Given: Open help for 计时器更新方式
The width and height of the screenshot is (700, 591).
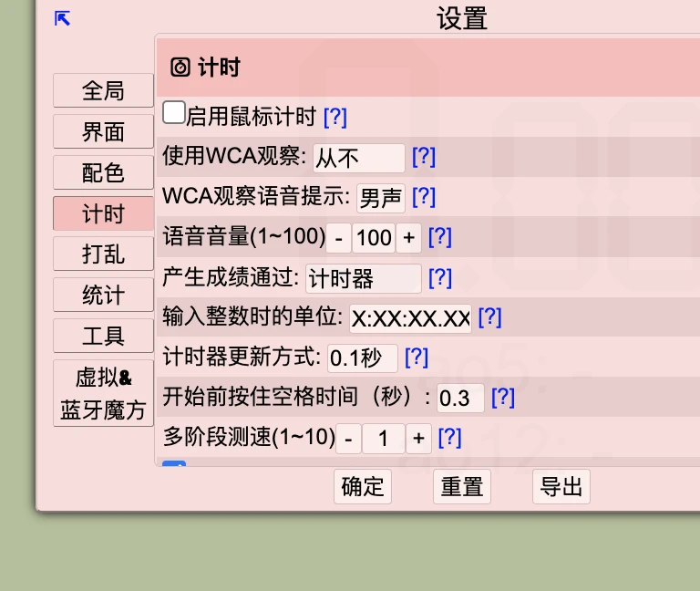Looking at the screenshot, I should point(417,358).
